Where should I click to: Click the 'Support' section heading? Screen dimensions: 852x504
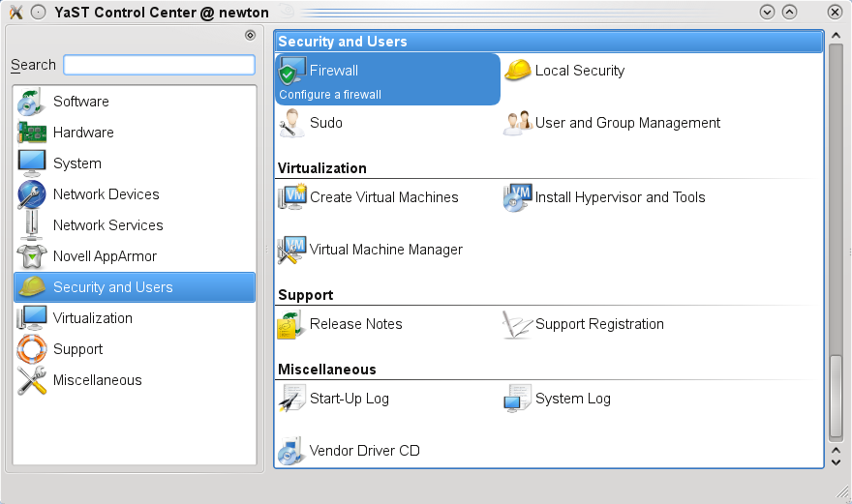coord(305,295)
